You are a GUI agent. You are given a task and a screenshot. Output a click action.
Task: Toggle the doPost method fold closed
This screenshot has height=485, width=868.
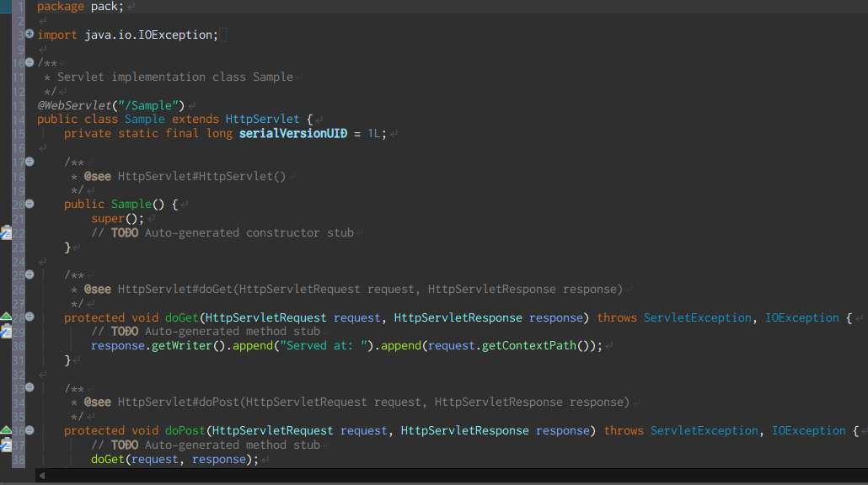click(29, 430)
